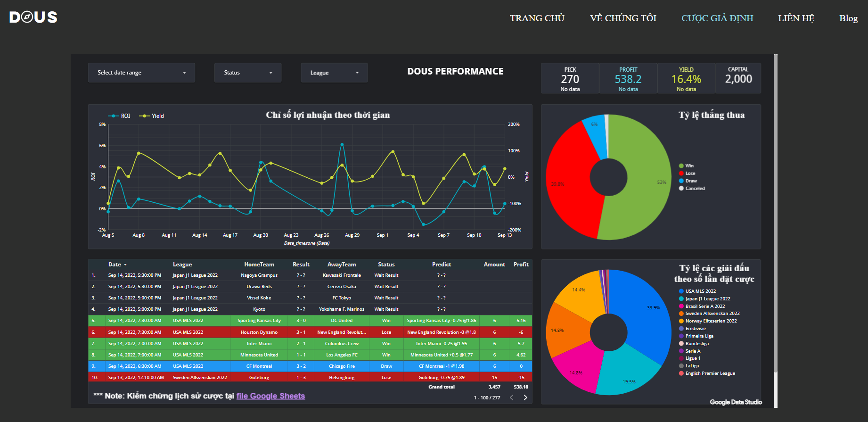
Task: Navigate to VỀ CHÚNG TÔI page
Action: [x=623, y=18]
